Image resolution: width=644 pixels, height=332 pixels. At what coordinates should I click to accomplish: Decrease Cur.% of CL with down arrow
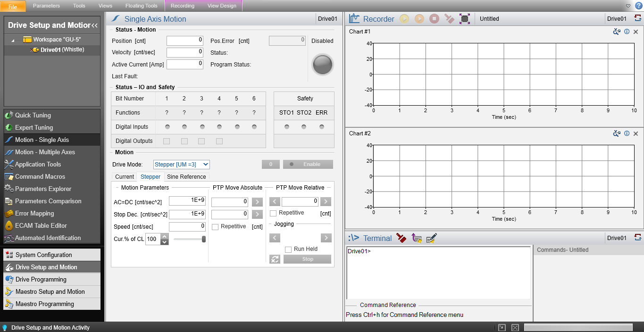pyautogui.click(x=165, y=242)
